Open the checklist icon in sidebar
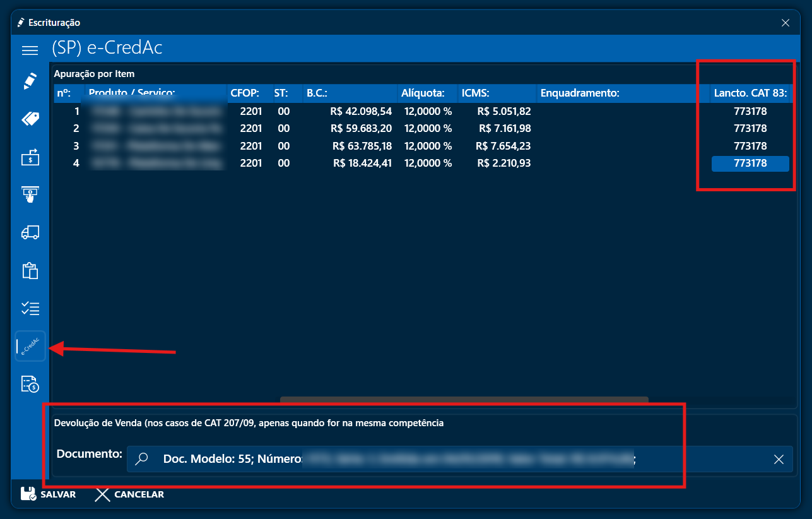Viewport: 812px width, 519px height. [30, 308]
